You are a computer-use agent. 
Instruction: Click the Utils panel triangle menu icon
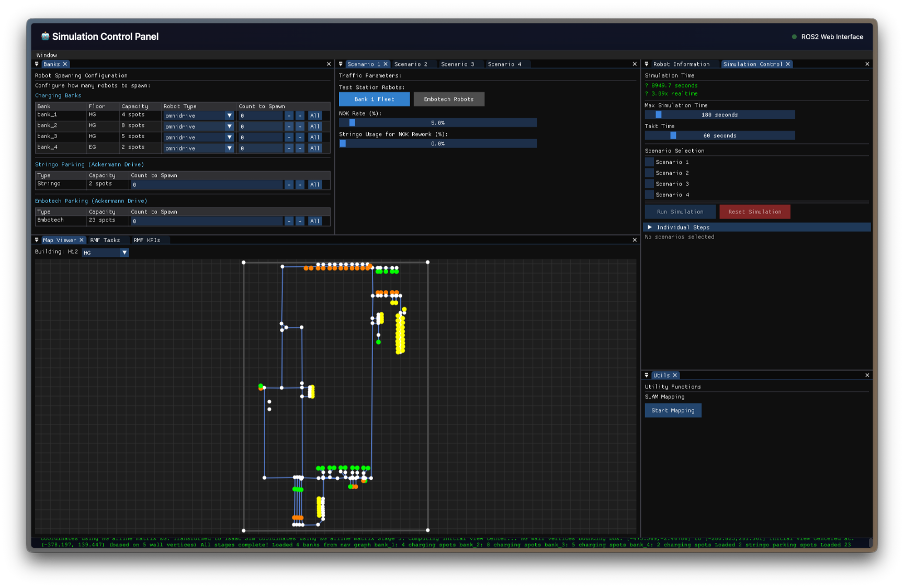pos(647,375)
